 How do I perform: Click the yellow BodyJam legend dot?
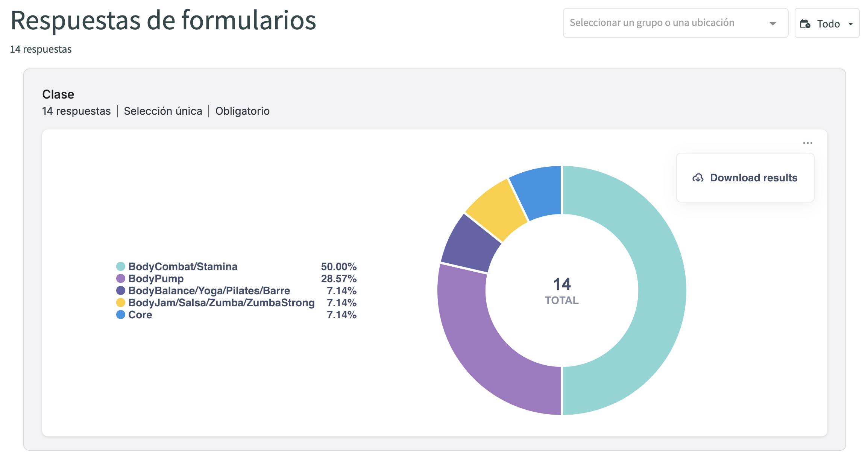120,302
